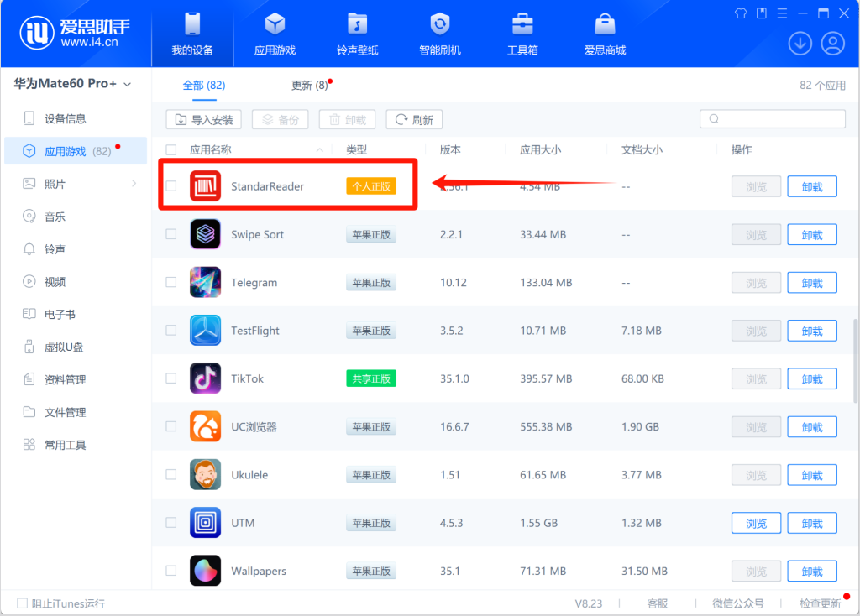
Task: Enable 阻止iTunes运行 checkbox
Action: (22, 603)
